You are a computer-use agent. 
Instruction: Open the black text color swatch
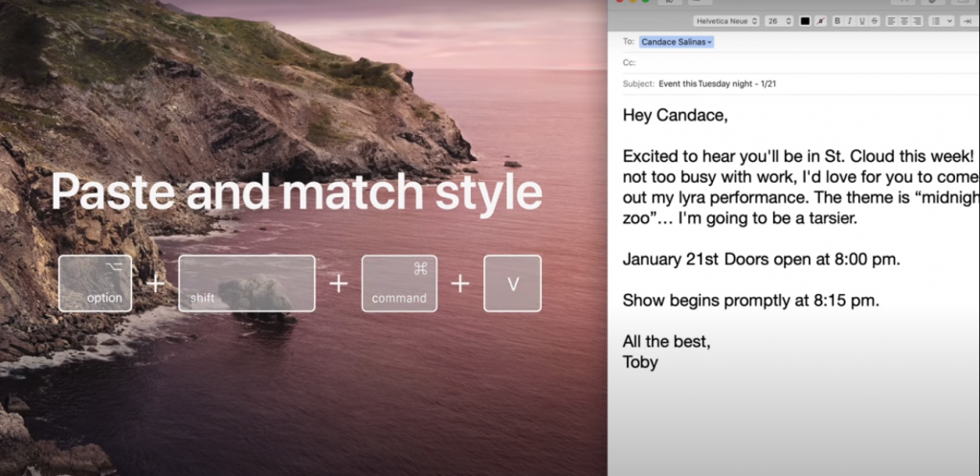pos(805,21)
